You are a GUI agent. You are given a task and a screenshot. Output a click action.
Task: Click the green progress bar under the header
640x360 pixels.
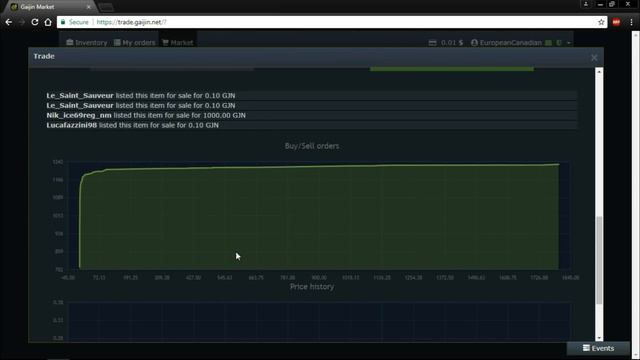pyautogui.click(x=451, y=69)
